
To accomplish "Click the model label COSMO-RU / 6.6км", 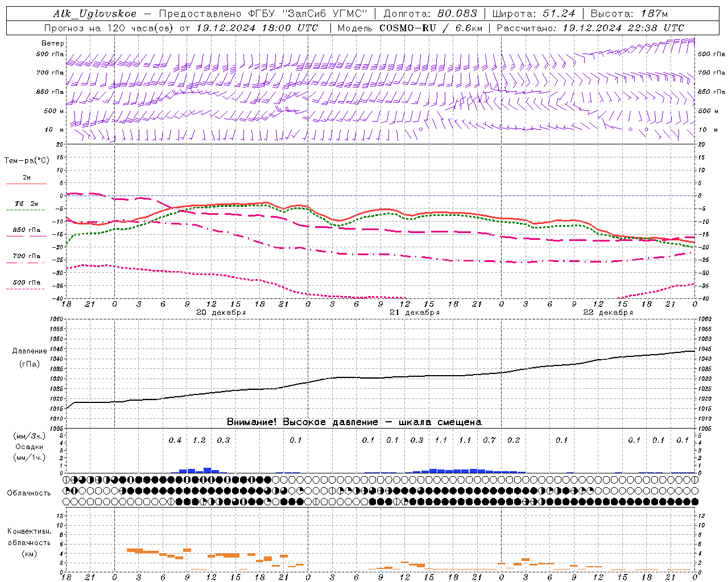I will 431,28.
